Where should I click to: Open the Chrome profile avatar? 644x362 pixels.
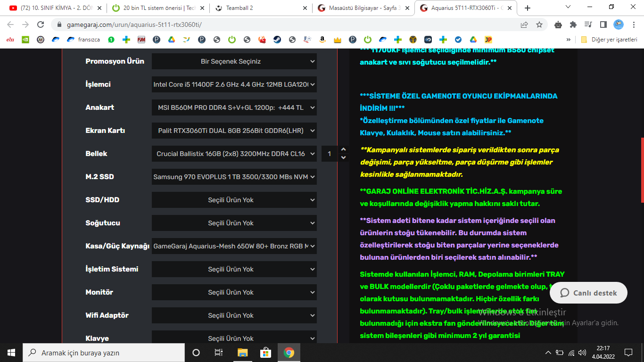(619, 25)
